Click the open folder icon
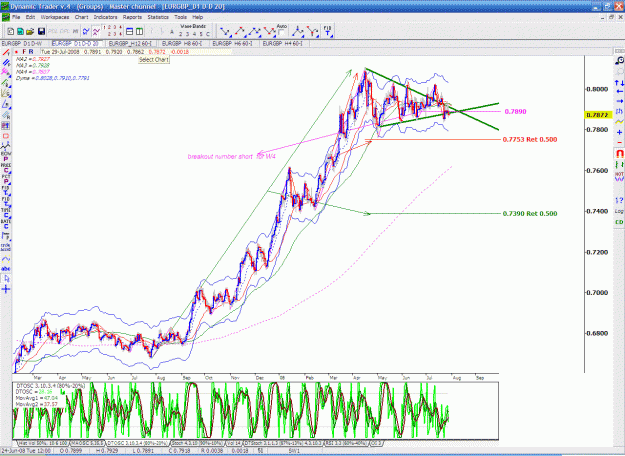 pyautogui.click(x=30, y=31)
